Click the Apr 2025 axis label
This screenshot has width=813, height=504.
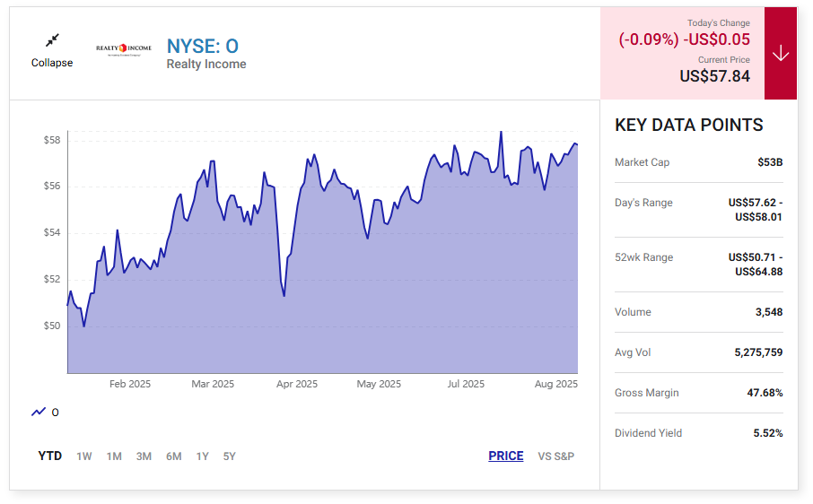pos(297,385)
